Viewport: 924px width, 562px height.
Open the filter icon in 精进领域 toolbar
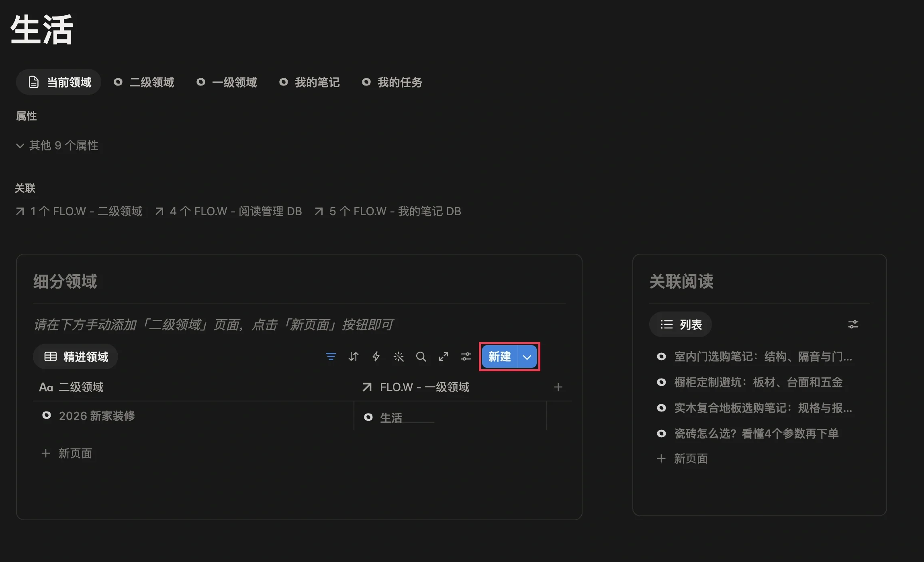point(331,356)
